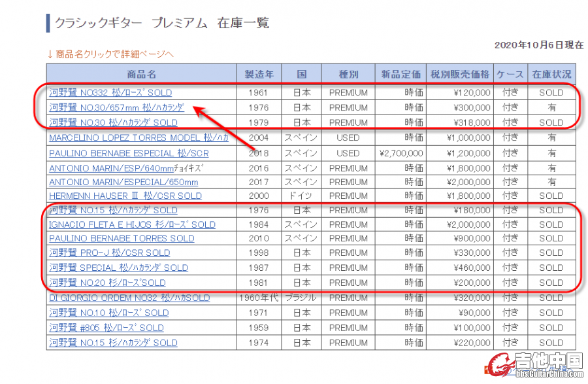Viewport: 588px width, 384px height.
Task: Click the 新品定価 column header
Action: (x=401, y=74)
